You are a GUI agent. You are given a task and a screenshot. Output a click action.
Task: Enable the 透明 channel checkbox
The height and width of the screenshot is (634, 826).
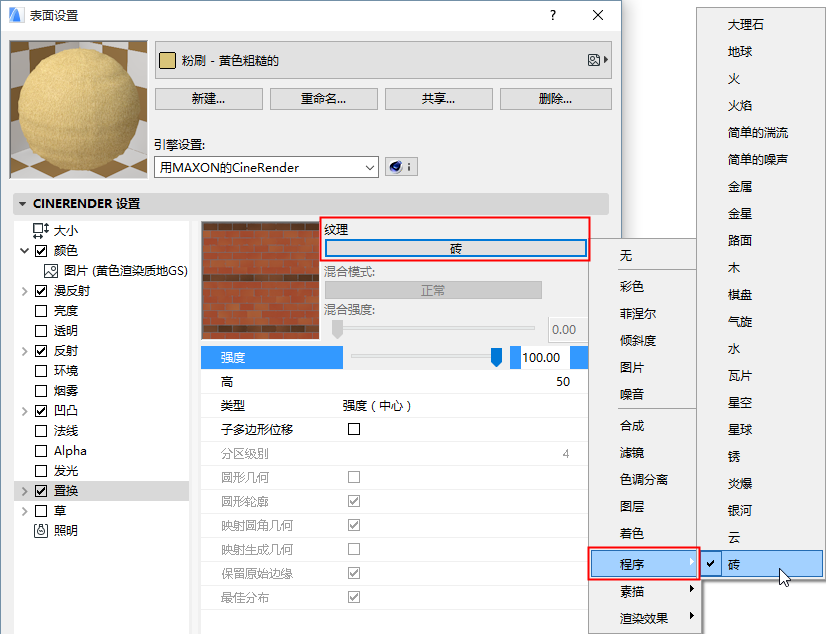(x=41, y=331)
